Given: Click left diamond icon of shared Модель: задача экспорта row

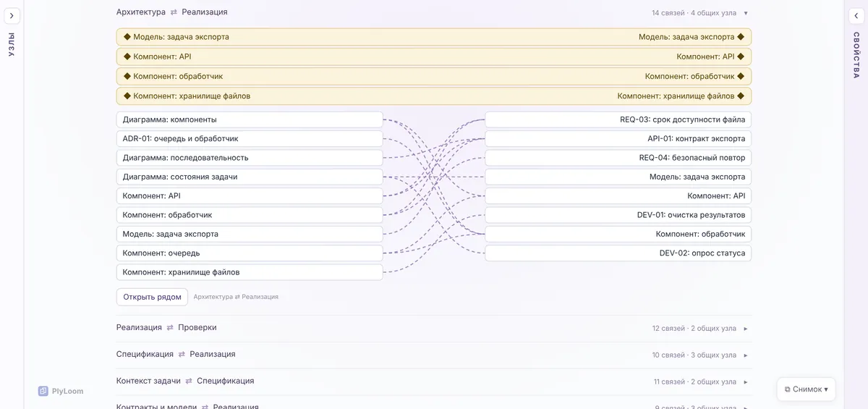Looking at the screenshot, I should pos(127,37).
